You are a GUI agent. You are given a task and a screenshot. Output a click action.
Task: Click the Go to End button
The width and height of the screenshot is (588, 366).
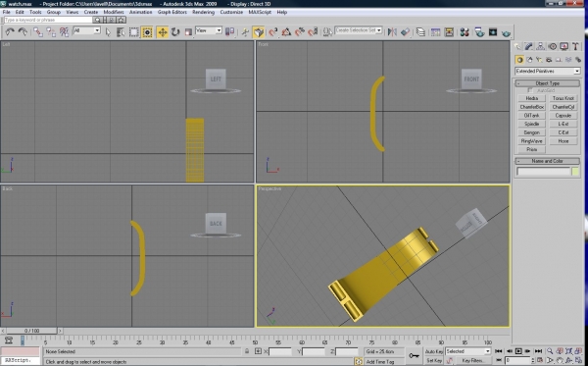[x=538, y=351]
